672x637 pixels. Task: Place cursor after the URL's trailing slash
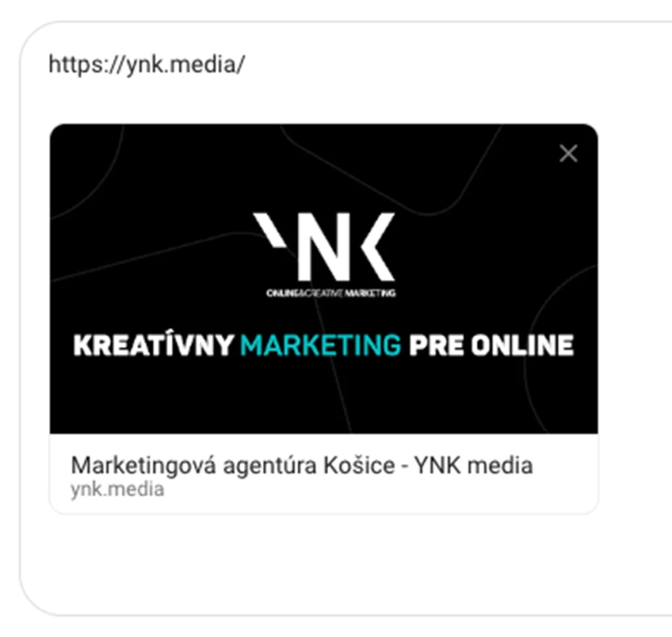pos(246,65)
